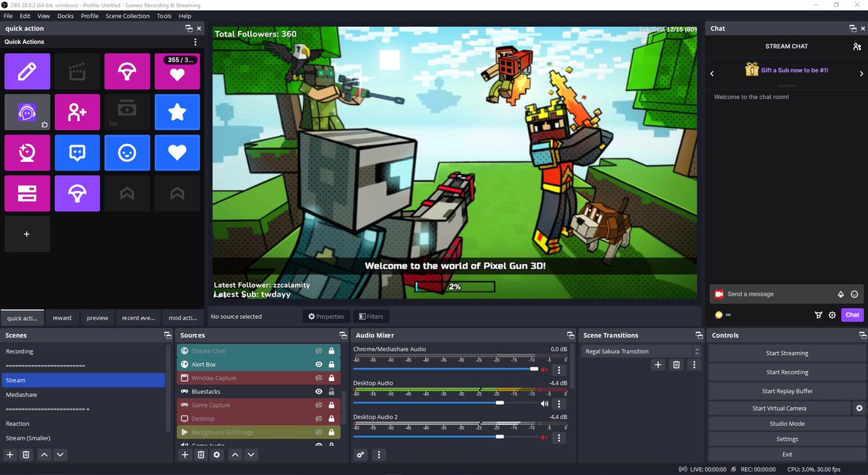The height and width of the screenshot is (475, 868).
Task: Move selected source up with chevron
Action: tap(235, 455)
